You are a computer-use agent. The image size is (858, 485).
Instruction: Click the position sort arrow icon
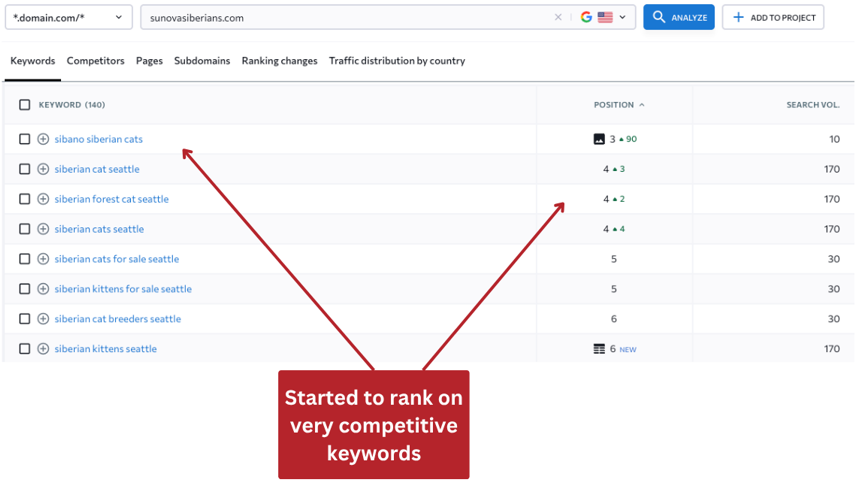(642, 105)
